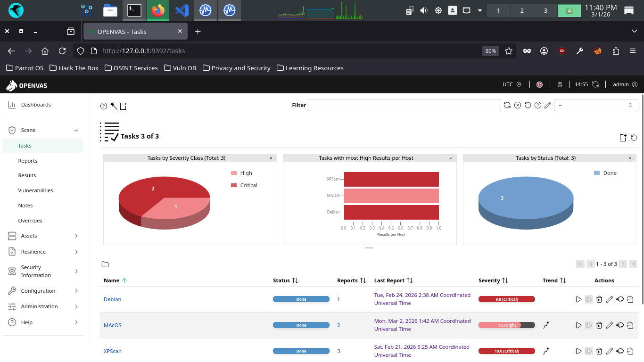Remove the current filter with X icon
This screenshot has width=644, height=362.
click(x=518, y=105)
